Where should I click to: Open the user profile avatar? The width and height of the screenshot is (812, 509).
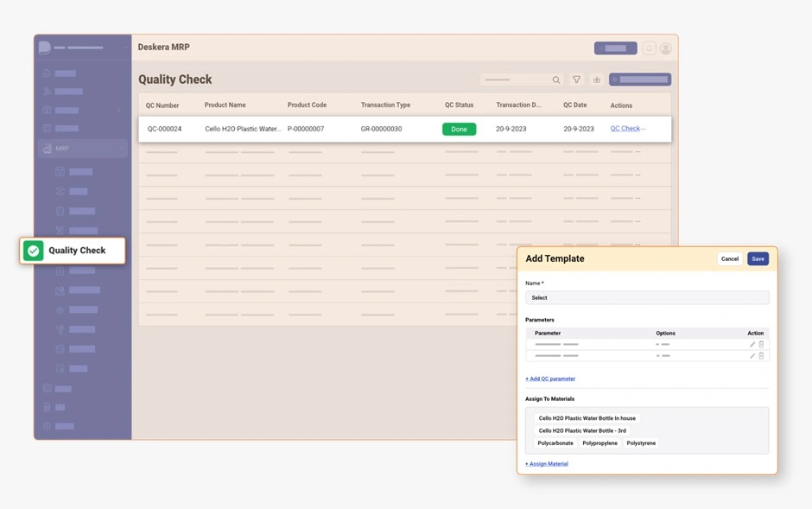(x=665, y=48)
